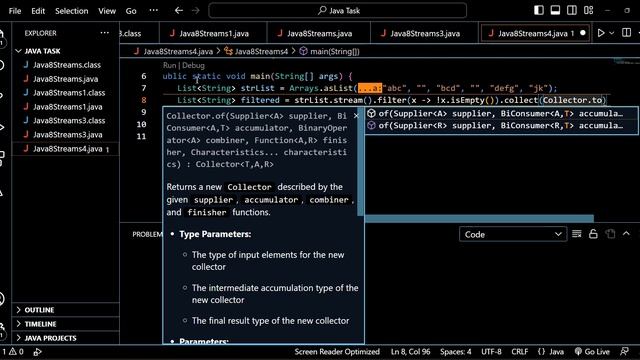Click the horizontal editor scrollbar
This screenshot has width=640, height=360.
(x=479, y=219)
